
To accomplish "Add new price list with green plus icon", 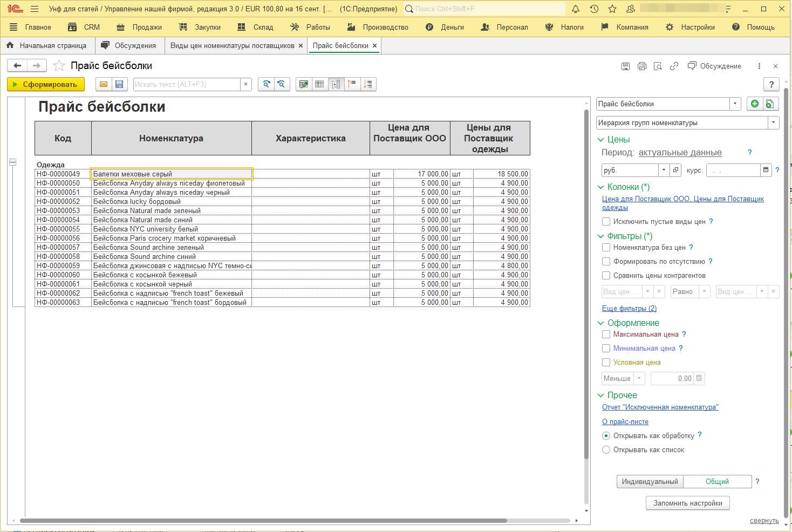I will pyautogui.click(x=755, y=104).
